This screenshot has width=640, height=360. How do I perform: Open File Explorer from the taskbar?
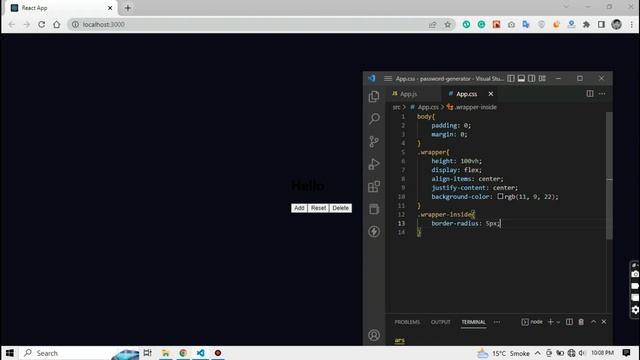(165, 353)
